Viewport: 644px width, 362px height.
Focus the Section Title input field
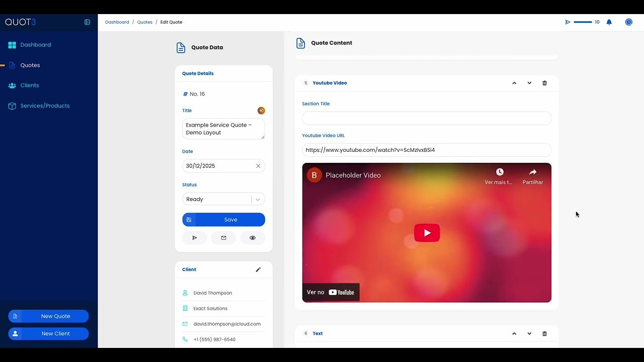click(x=427, y=118)
